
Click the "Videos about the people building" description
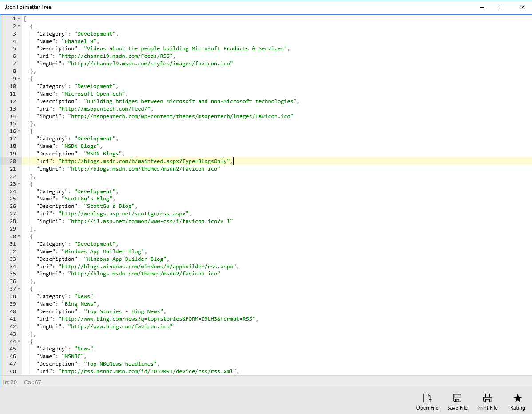[x=185, y=48]
